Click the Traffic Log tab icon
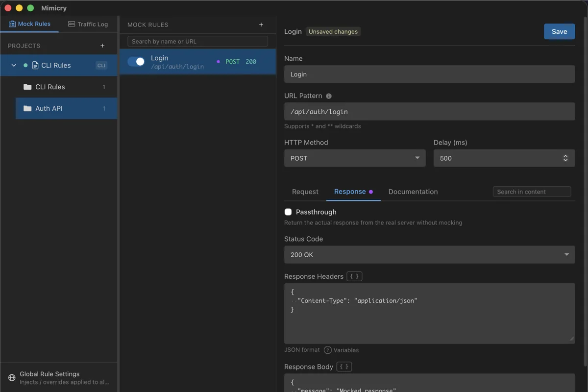Image resolution: width=588 pixels, height=392 pixels. tap(72, 24)
